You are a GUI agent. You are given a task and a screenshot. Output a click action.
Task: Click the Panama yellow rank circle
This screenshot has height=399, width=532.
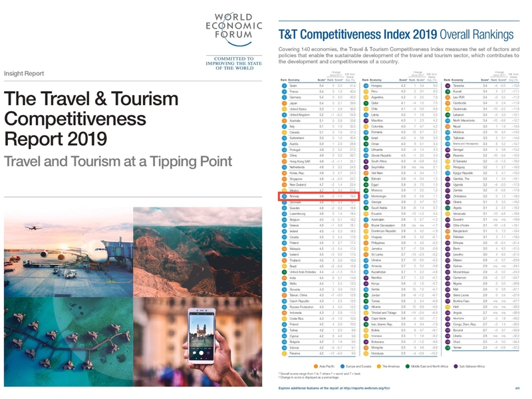click(x=285, y=353)
